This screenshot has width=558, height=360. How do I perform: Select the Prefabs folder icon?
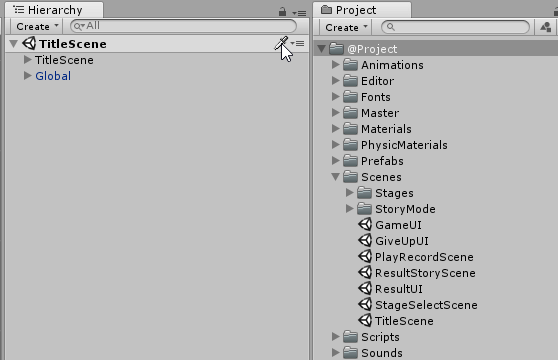351,161
